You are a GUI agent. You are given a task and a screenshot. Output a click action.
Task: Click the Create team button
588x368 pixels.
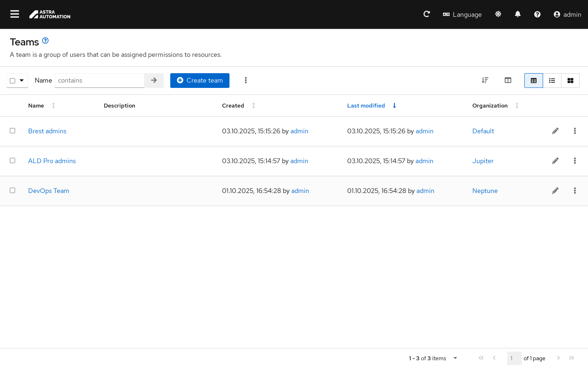200,81
